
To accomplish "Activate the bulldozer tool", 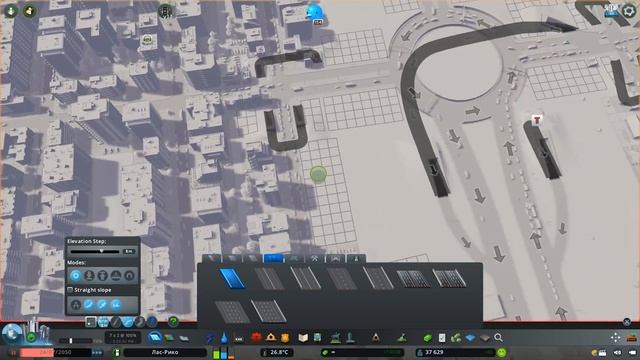I will click(x=632, y=338).
